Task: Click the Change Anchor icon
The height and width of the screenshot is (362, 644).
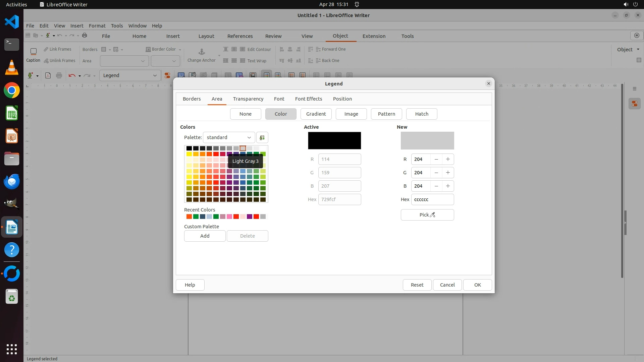Action: [x=202, y=52]
